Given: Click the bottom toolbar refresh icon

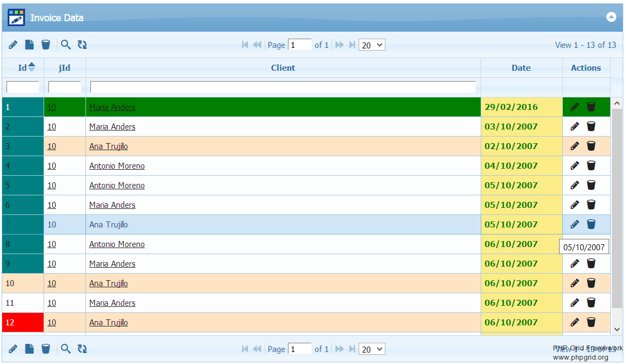Looking at the screenshot, I should pyautogui.click(x=82, y=349).
